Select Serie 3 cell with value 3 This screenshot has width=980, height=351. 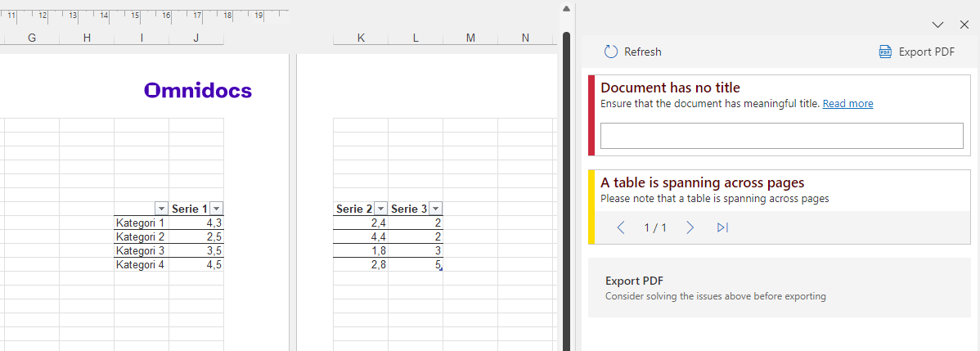click(x=416, y=250)
